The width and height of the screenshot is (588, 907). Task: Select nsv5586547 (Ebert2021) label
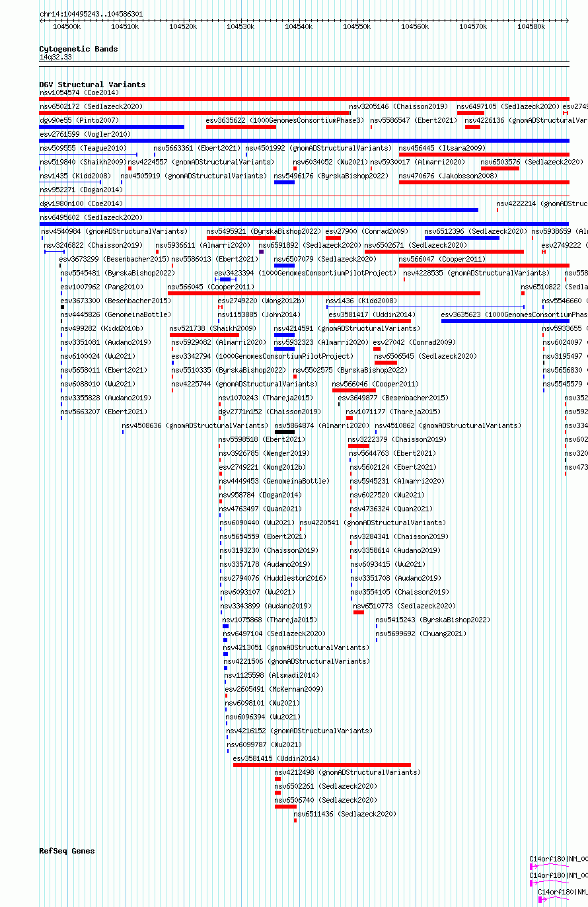point(414,120)
